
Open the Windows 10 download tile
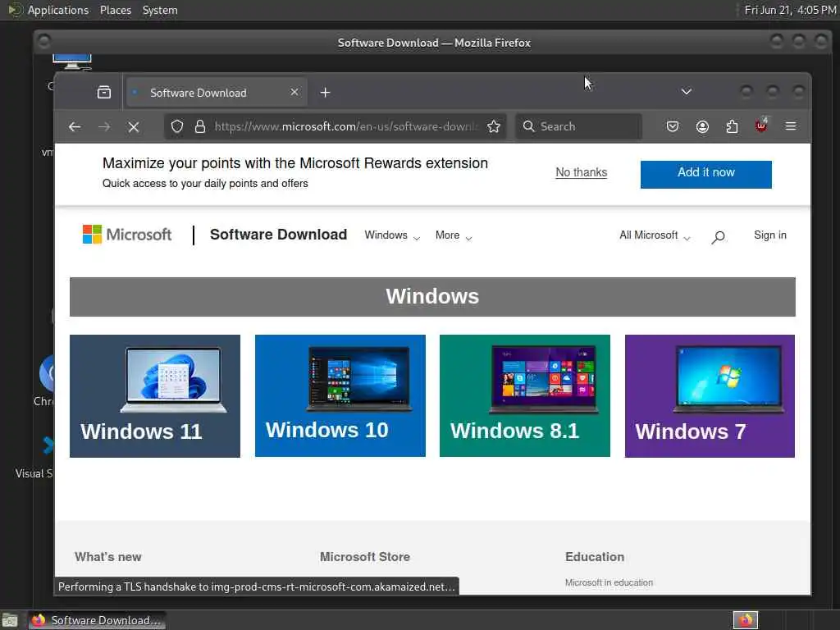(340, 396)
